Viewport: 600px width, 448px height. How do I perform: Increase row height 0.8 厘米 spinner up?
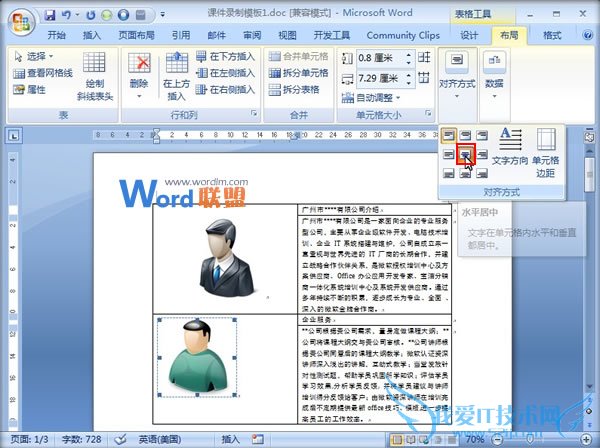click(409, 54)
